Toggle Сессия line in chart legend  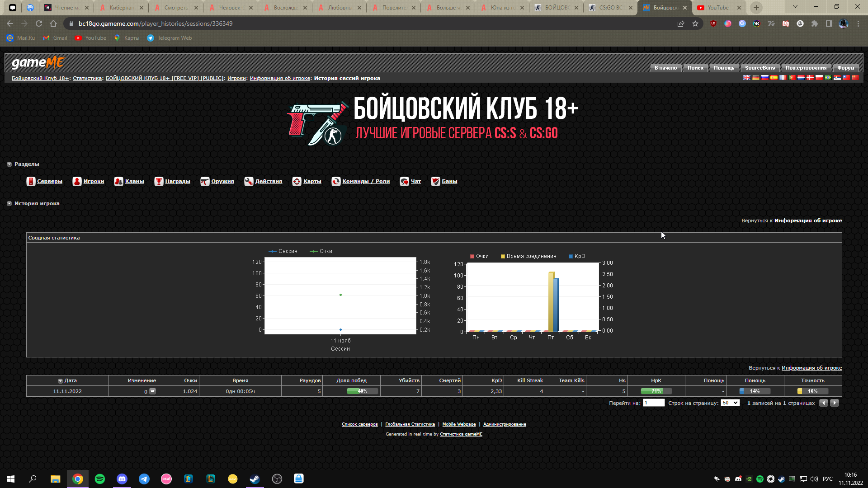283,251
